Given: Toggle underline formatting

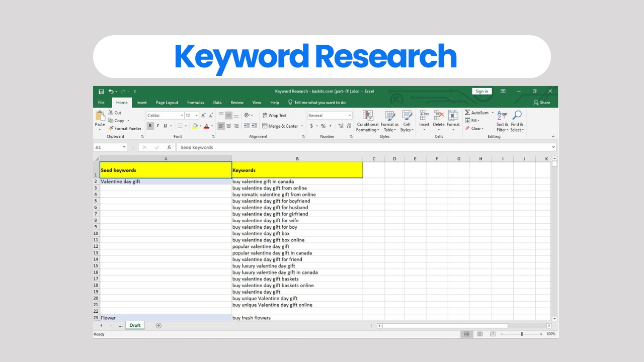Looking at the screenshot, I should click(165, 125).
